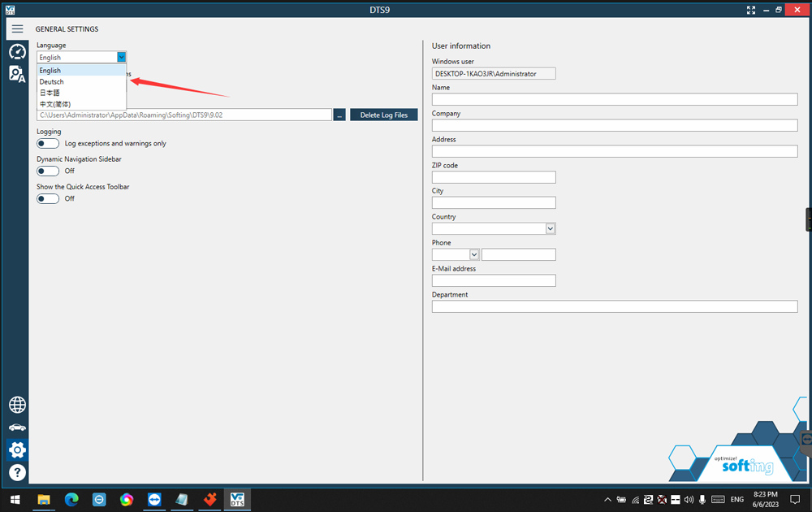Viewport: 812px width, 512px height.
Task: Click the Delete Log Files button
Action: coord(383,115)
